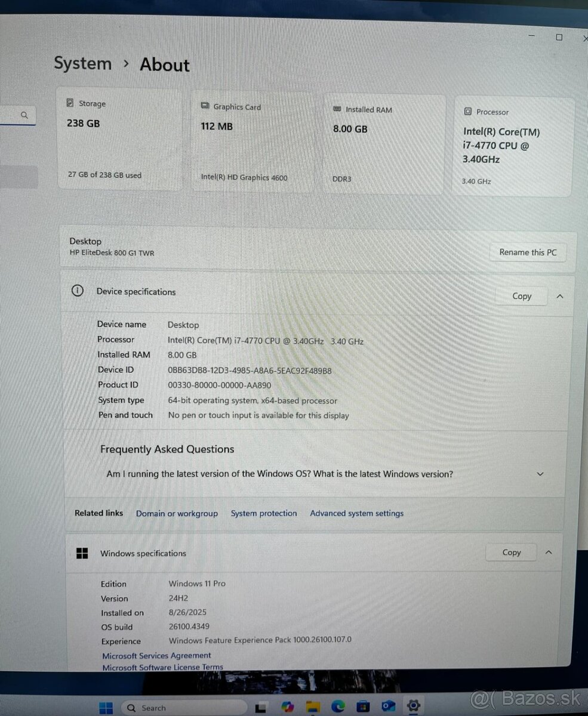The image size is (588, 716).
Task: Open Copilot from the taskbar
Action: [x=287, y=708]
